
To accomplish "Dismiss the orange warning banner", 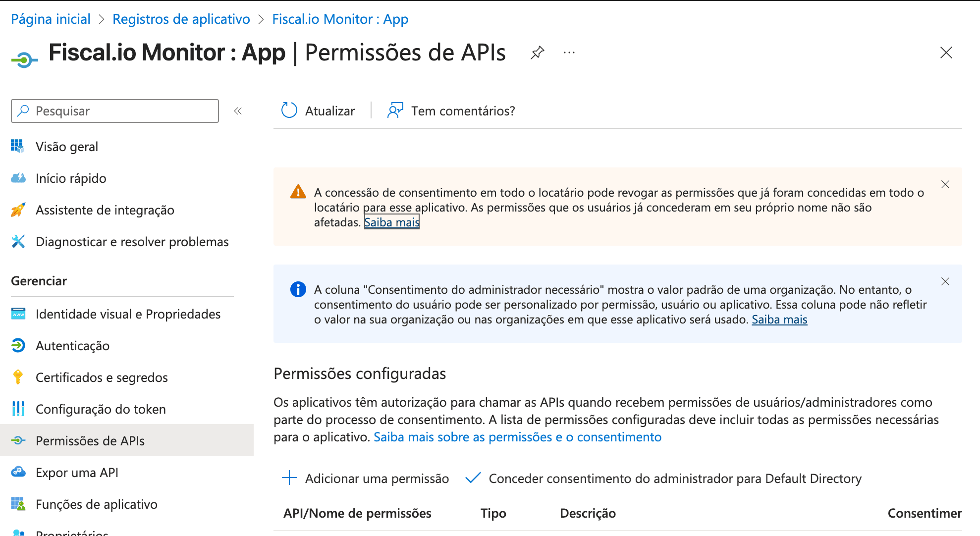I will point(945,184).
